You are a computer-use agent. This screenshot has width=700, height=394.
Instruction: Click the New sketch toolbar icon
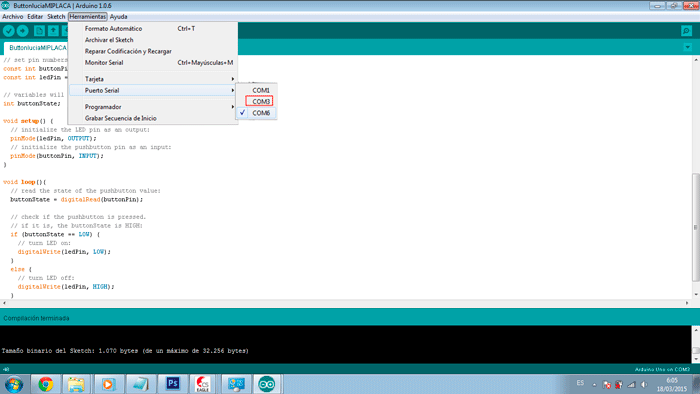click(39, 31)
